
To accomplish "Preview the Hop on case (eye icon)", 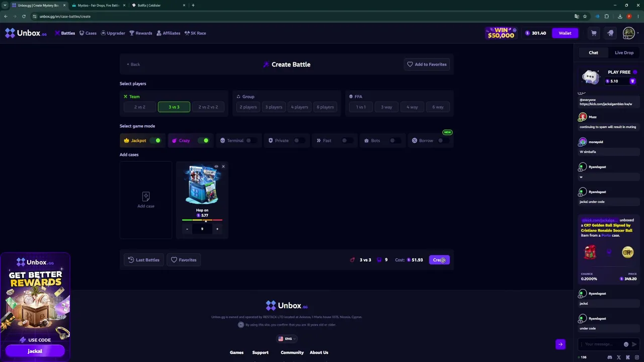I will pos(216,166).
